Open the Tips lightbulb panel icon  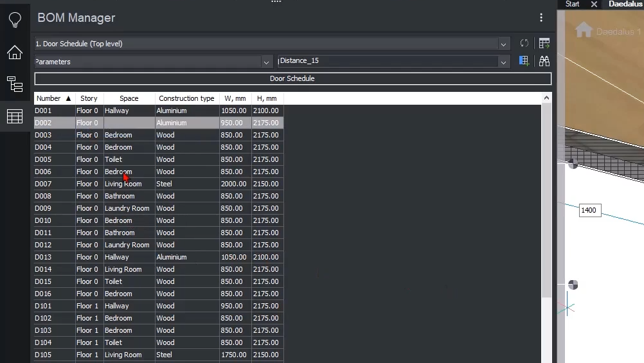(15, 19)
